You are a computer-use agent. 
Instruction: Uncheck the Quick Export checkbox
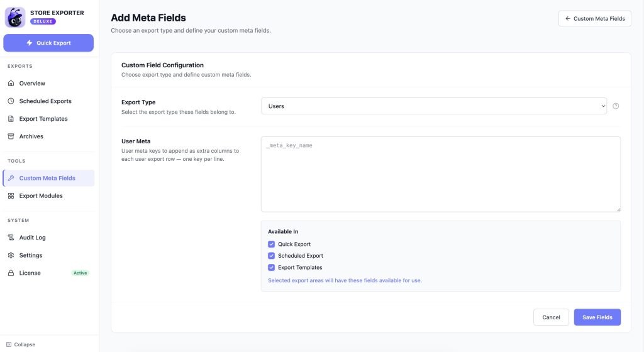pos(272,244)
